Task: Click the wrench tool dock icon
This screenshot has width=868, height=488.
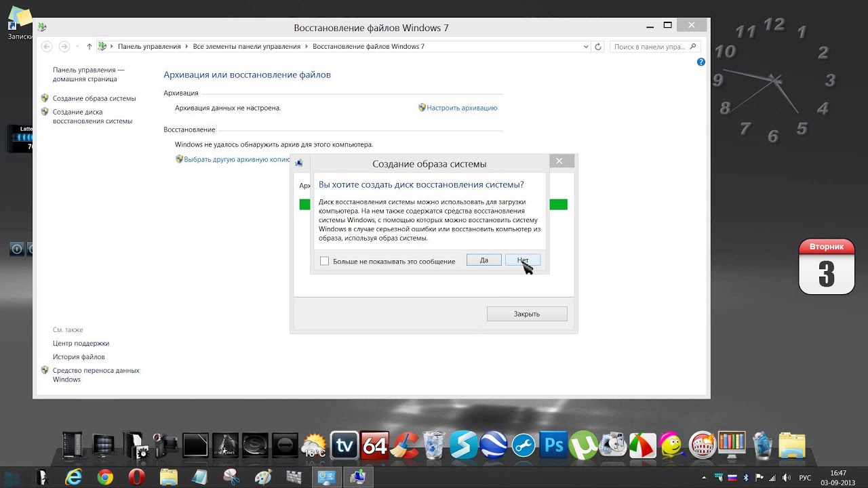Action: tap(524, 445)
